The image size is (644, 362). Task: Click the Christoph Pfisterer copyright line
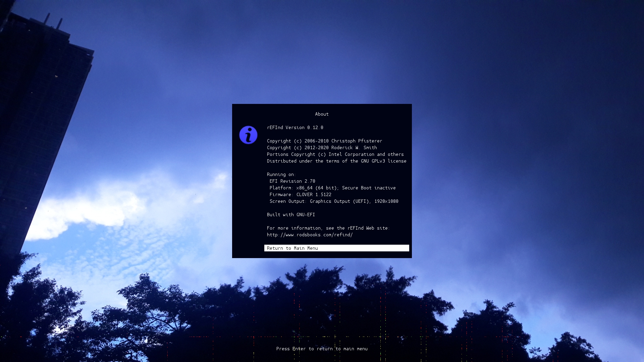point(324,141)
